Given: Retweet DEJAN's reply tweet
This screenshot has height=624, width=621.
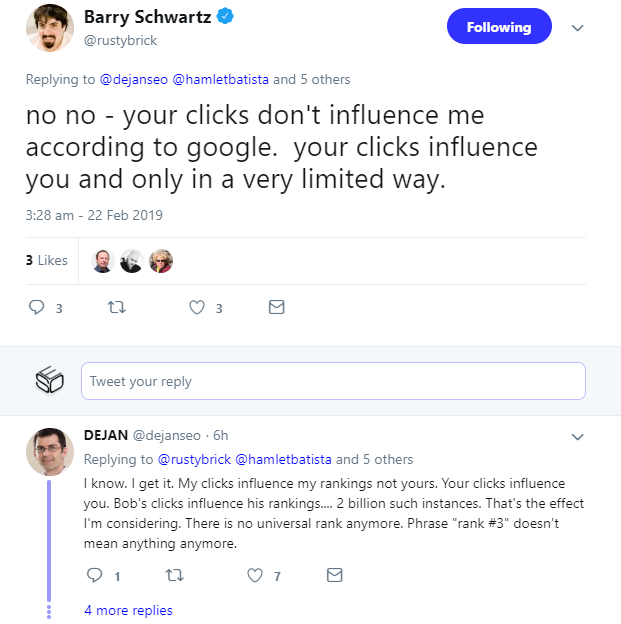Looking at the screenshot, I should (x=173, y=575).
